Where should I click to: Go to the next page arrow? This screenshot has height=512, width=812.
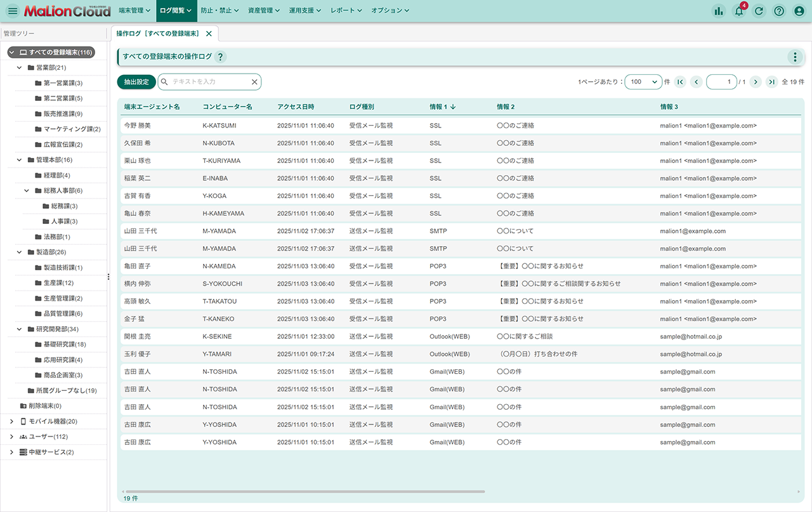point(756,82)
